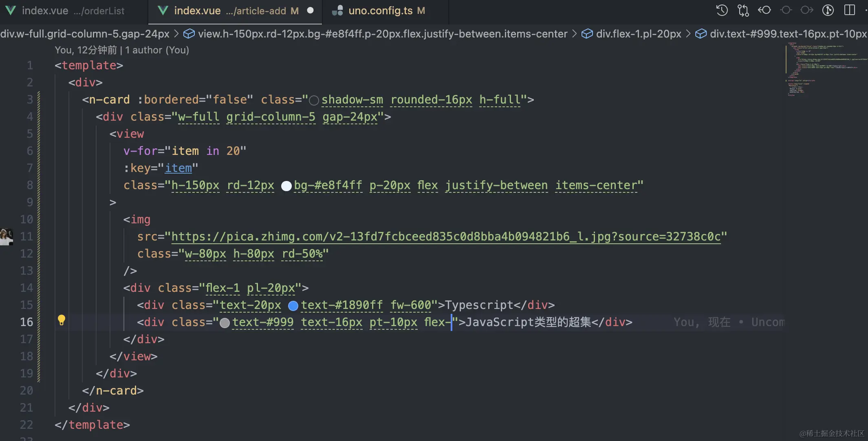Screen dimensions: 868x441
Task: Click the open changes compare icon
Action: (x=743, y=10)
